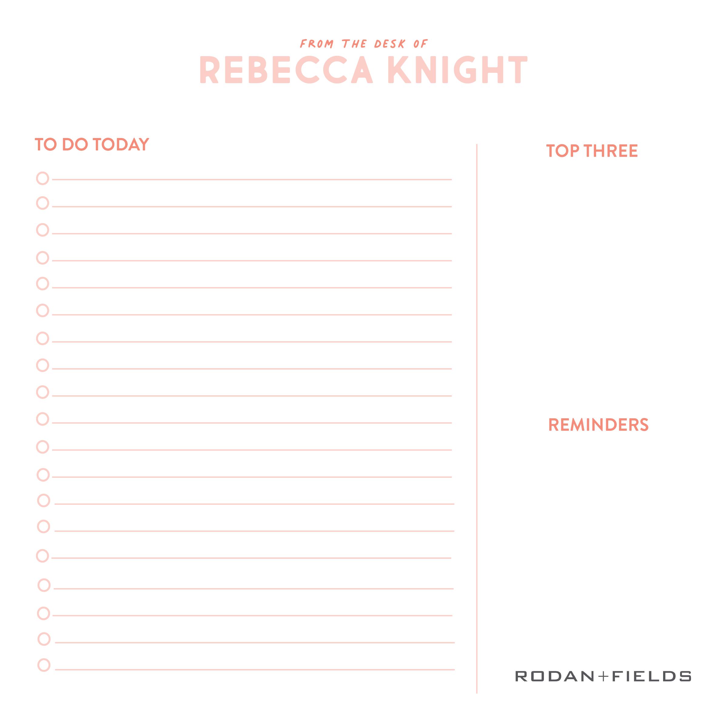Select the TO DO TODAY heading
Image resolution: width=728 pixels, height=728 pixels.
[92, 144]
